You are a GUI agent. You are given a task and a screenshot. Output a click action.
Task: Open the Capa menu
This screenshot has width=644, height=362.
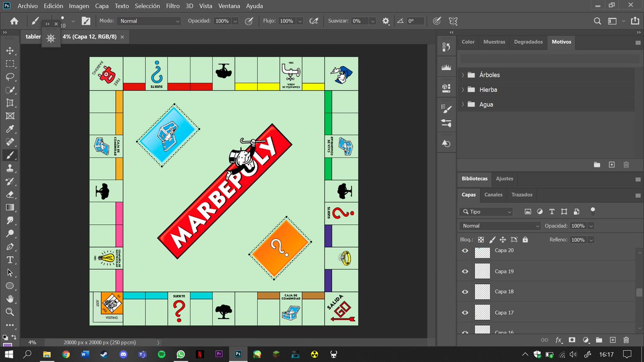[102, 6]
